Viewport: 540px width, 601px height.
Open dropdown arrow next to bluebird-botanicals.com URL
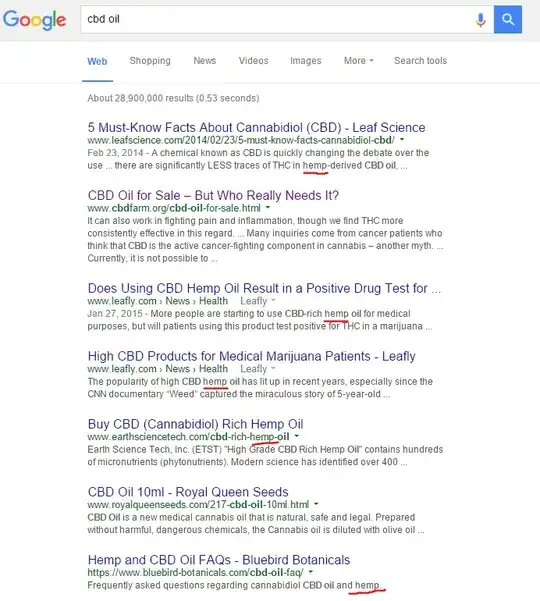pos(311,572)
